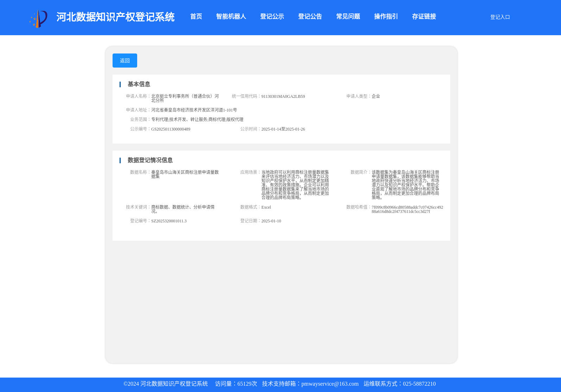
Task: Select data name 秦皇岛市山海关区商标注册申请量数据集
Action: tap(185, 174)
